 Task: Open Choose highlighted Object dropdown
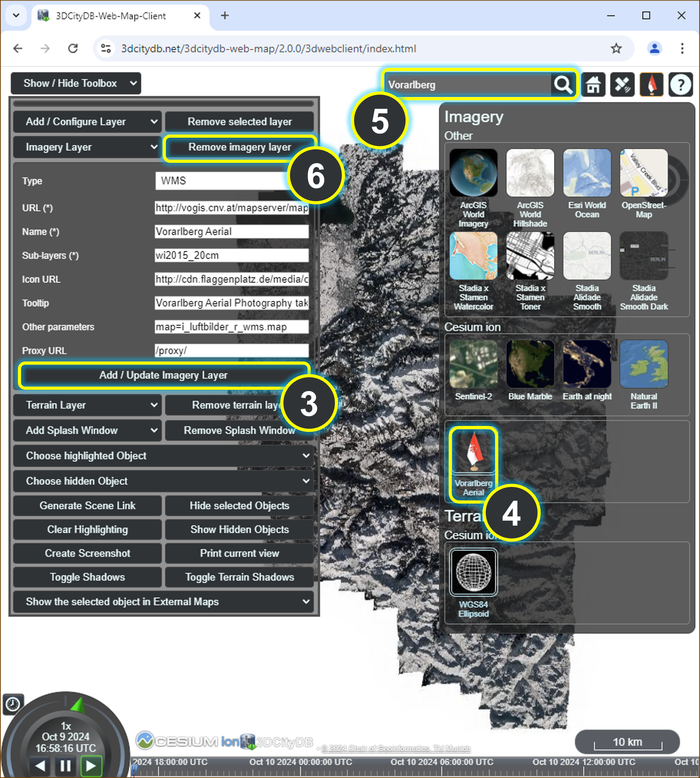pos(163,455)
